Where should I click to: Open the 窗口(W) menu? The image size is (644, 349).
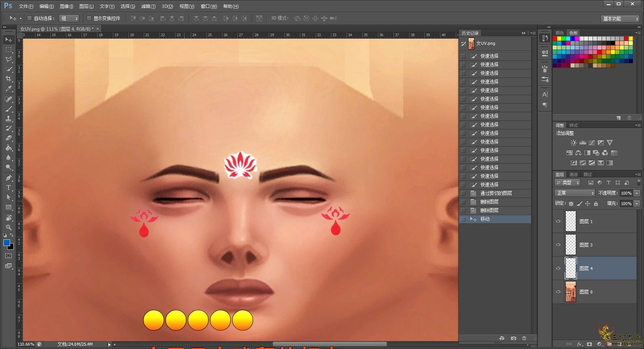pos(209,6)
